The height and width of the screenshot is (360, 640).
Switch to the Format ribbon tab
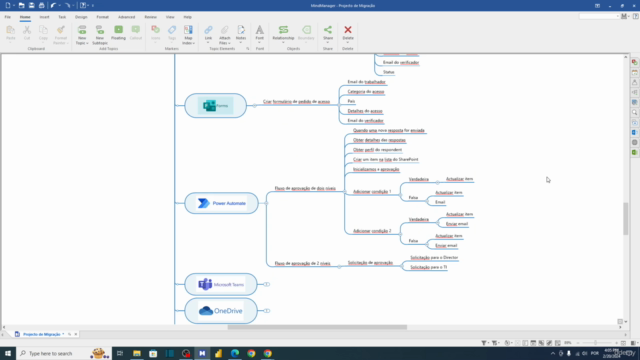pyautogui.click(x=102, y=17)
